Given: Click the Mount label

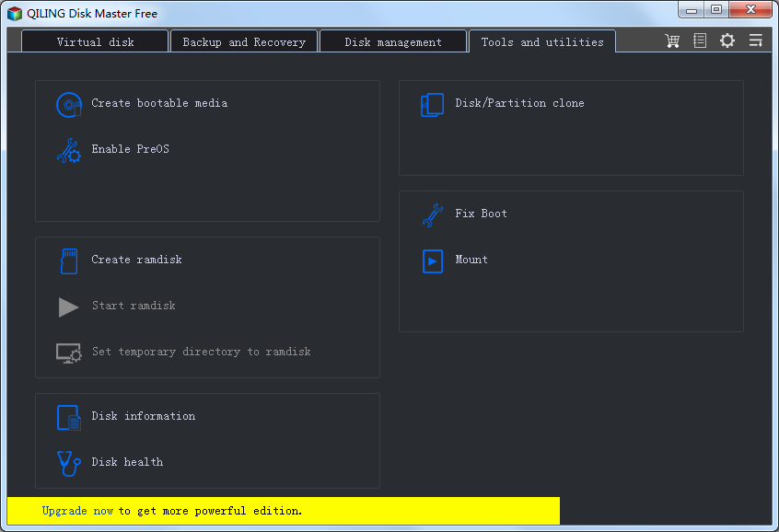Looking at the screenshot, I should coord(471,260).
